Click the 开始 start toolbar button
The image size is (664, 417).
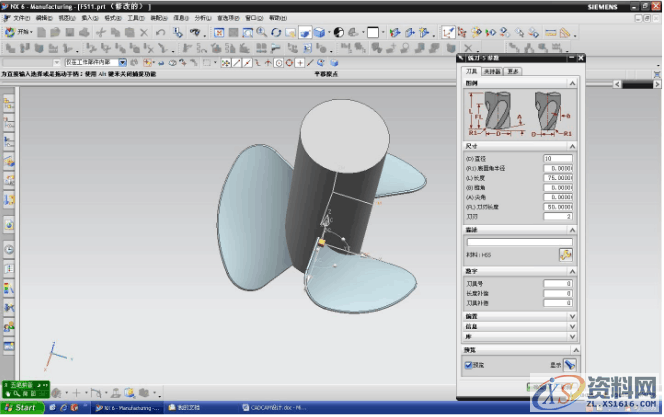point(18,32)
